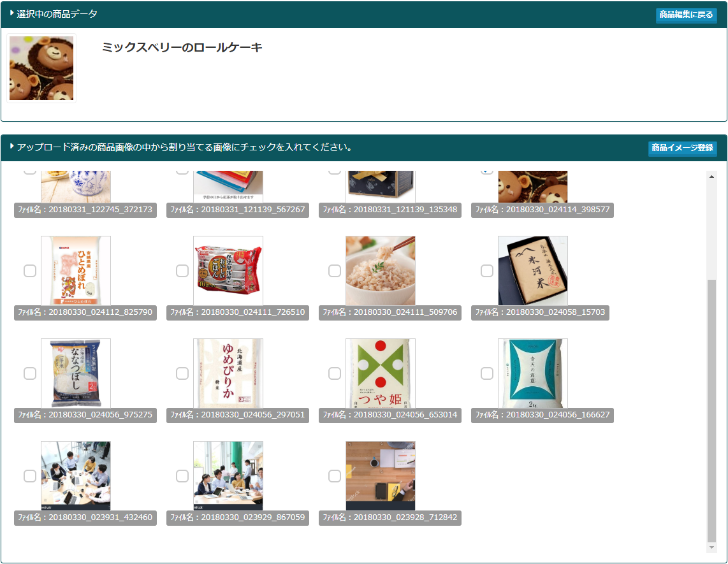Click the scrollbar up arrow in image list
The height and width of the screenshot is (564, 728).
pos(711,176)
